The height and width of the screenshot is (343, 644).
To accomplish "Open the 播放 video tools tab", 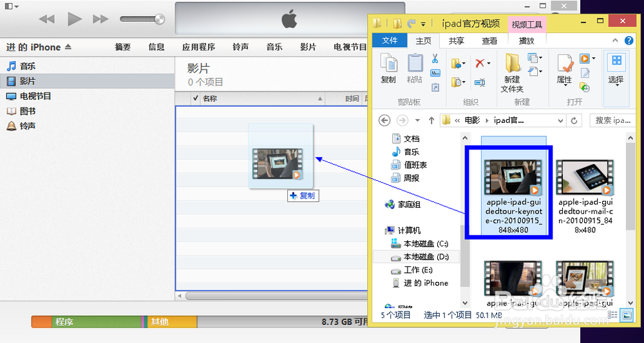I will [x=527, y=41].
